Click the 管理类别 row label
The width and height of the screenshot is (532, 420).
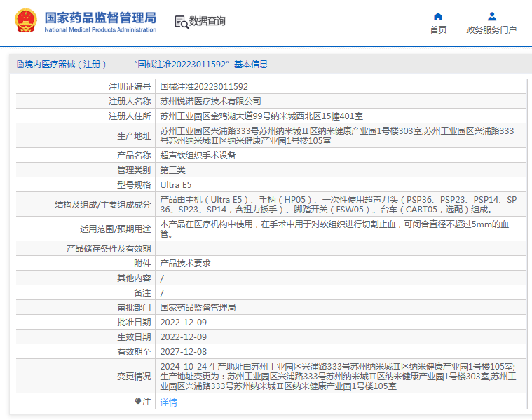pyautogui.click(x=134, y=170)
